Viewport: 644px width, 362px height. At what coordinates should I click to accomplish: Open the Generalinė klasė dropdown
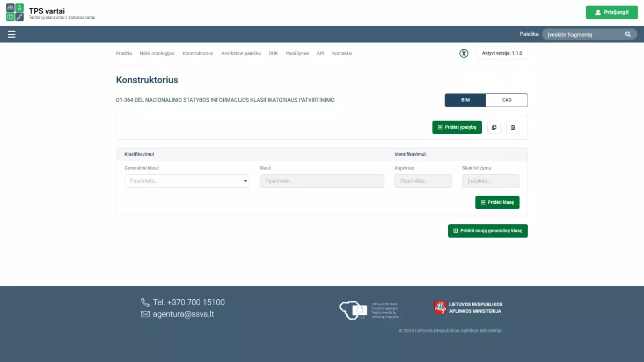[187, 181]
